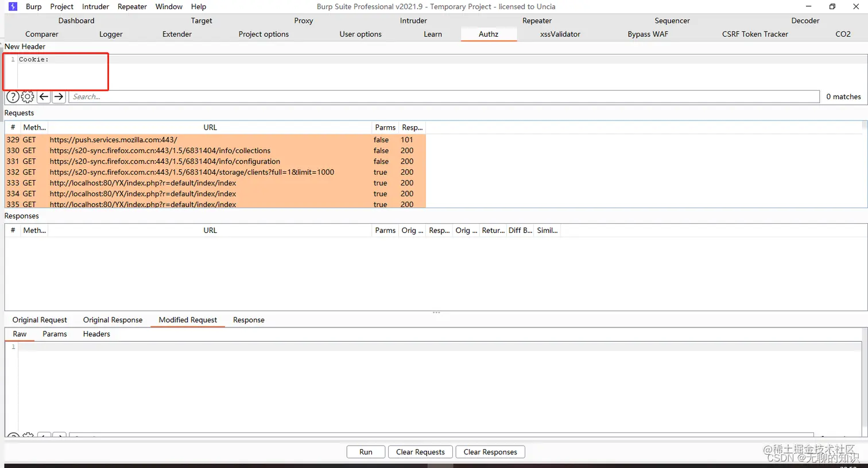Image resolution: width=868 pixels, height=468 pixels.
Task: Sort Responses table by Retur column
Action: point(493,230)
